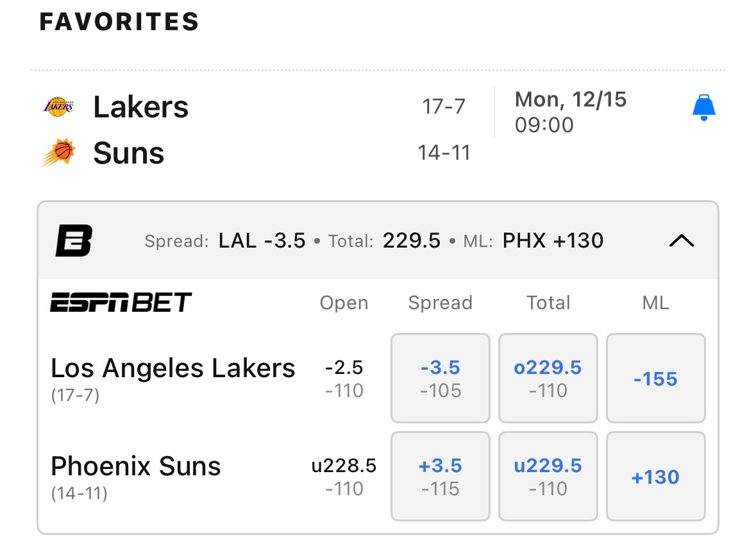756x560 pixels.
Task: Choose Suns moneyline +130
Action: [x=655, y=477]
